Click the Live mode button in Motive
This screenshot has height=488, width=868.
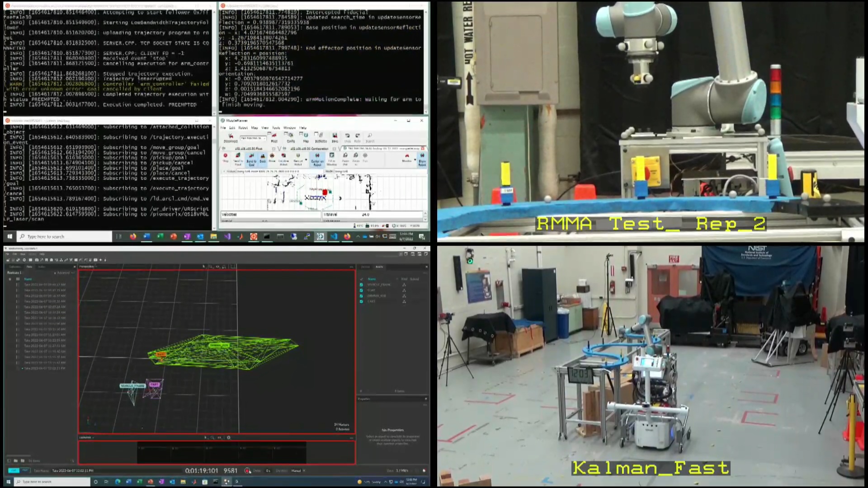click(x=14, y=470)
